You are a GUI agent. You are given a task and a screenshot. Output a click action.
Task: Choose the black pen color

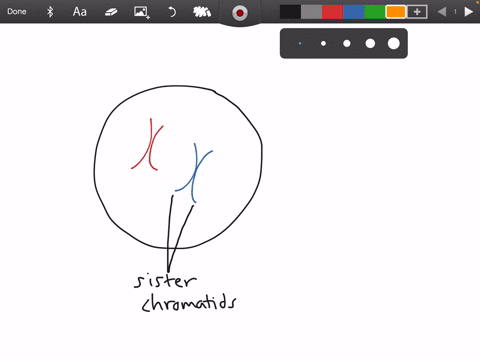(290, 12)
